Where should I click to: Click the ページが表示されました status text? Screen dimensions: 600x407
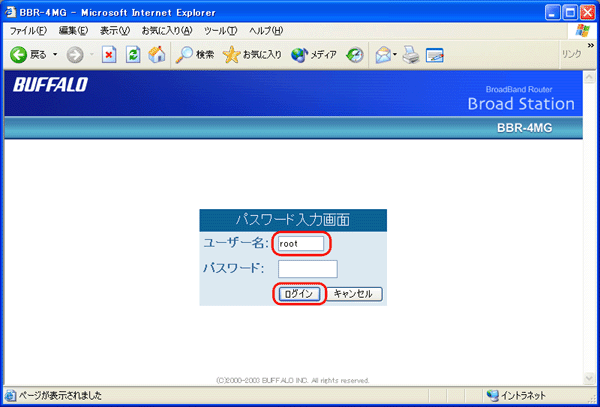coord(60,396)
